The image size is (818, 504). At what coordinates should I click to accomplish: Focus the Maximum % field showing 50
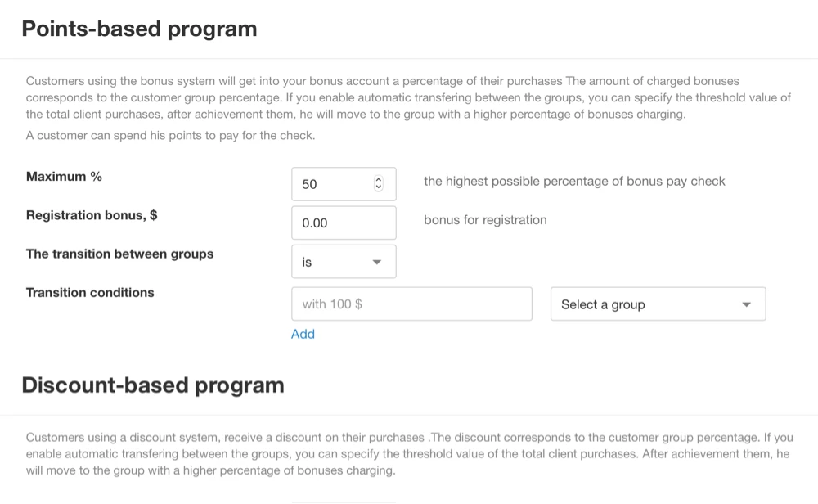pyautogui.click(x=344, y=183)
